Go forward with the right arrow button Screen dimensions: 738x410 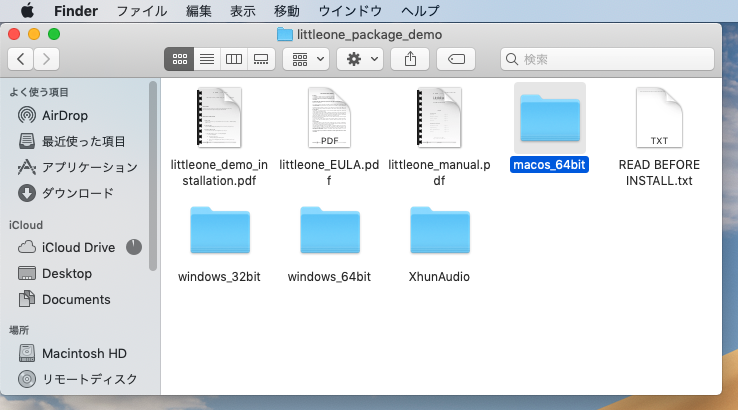point(46,59)
